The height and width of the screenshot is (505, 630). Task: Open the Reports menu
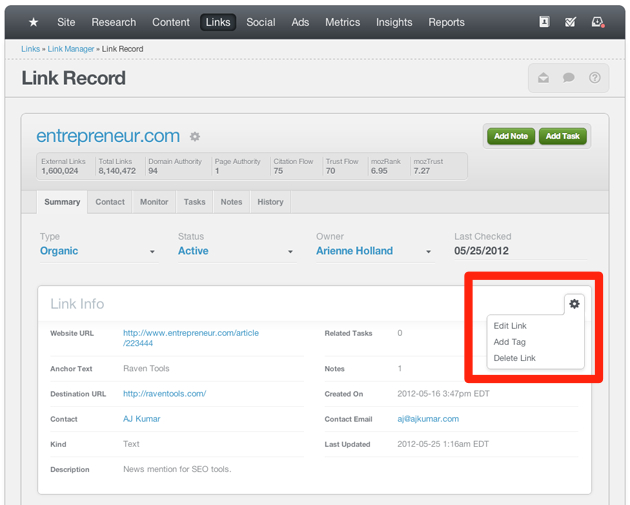coord(446,22)
